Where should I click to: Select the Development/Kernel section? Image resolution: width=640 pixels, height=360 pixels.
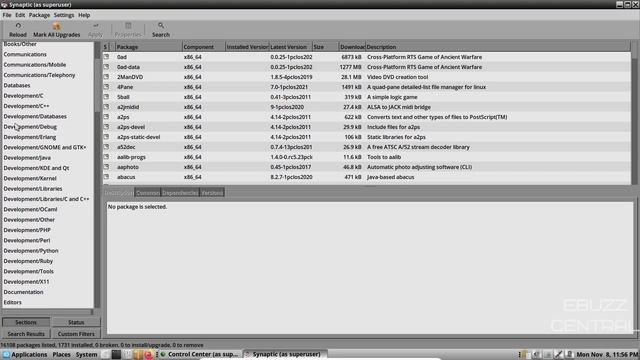coord(30,178)
